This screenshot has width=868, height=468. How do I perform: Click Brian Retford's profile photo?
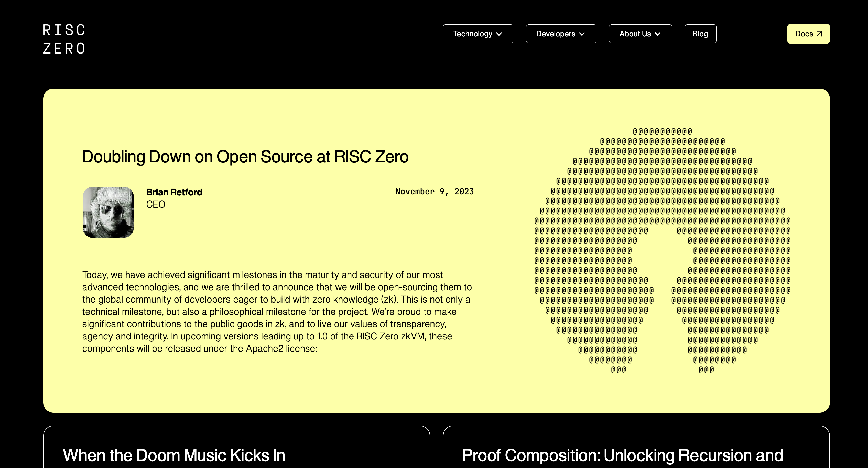pos(108,212)
